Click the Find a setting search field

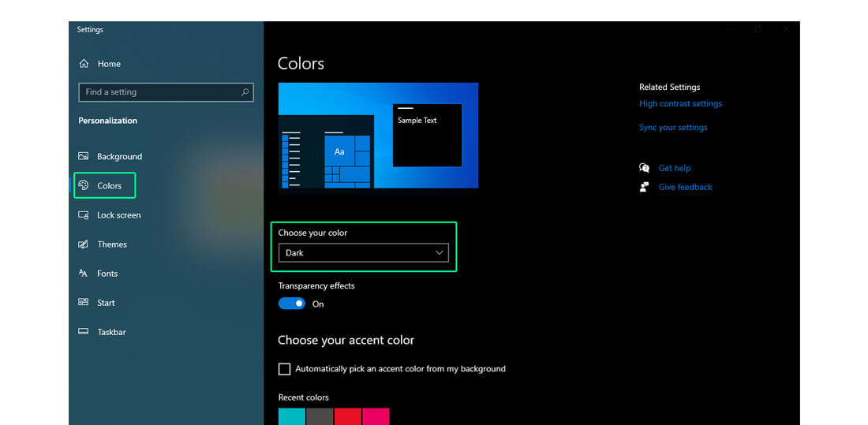pos(166,92)
